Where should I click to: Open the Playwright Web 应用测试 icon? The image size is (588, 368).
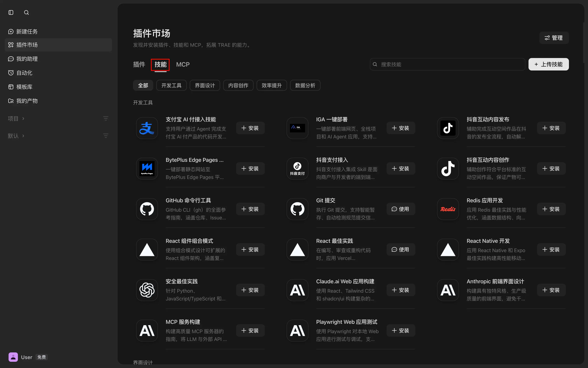click(x=297, y=331)
